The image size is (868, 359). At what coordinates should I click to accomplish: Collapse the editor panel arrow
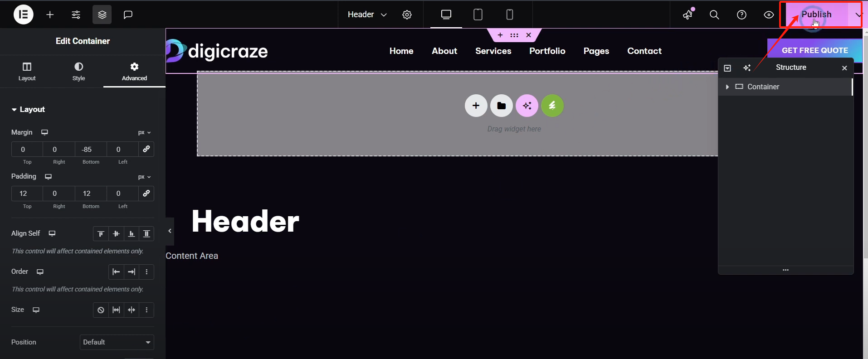(170, 231)
